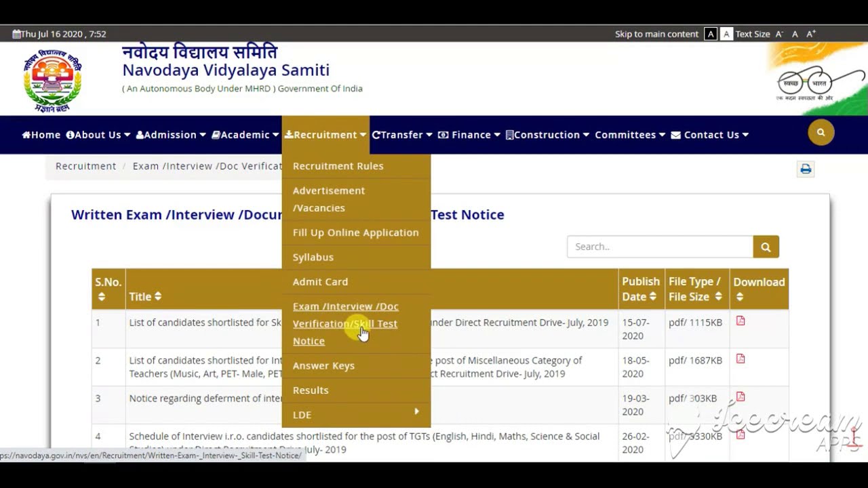
Task: Select Answer Keys menu item
Action: tap(356, 365)
